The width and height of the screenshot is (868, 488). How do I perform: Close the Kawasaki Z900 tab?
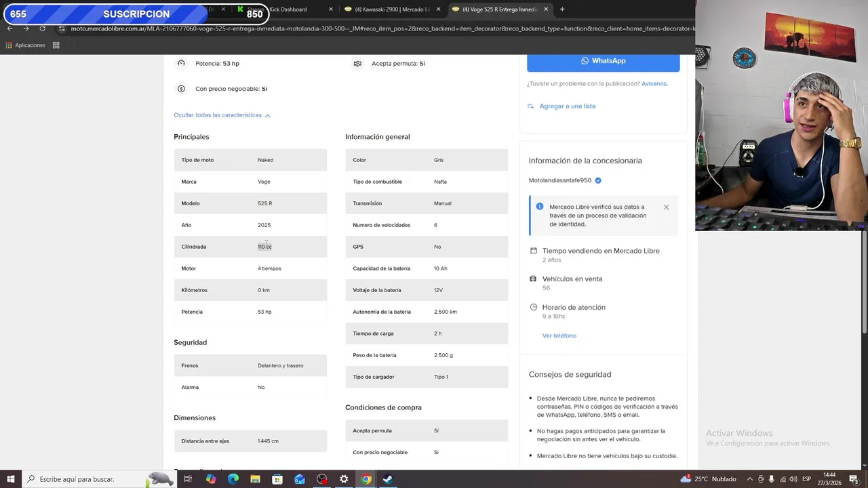coord(439,9)
